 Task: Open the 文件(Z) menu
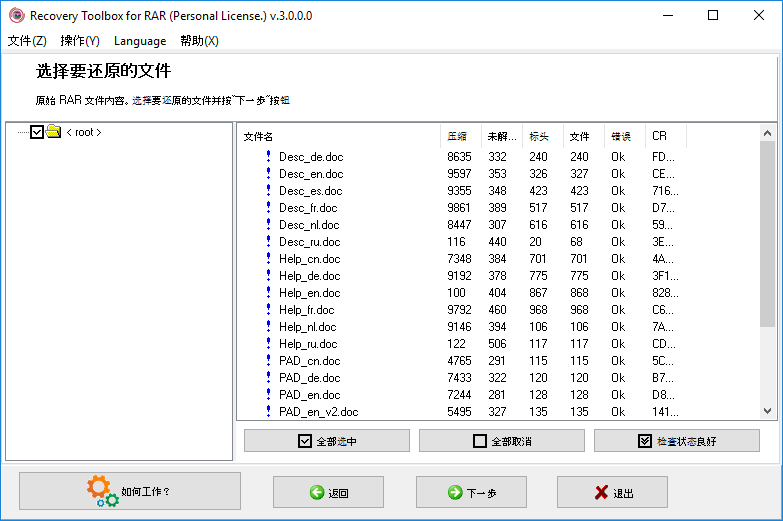[x=27, y=41]
